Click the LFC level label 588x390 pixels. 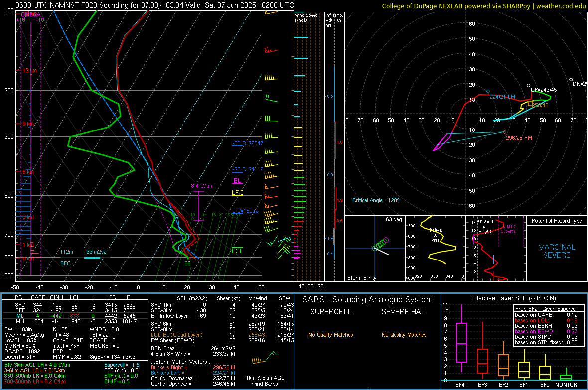237,193
